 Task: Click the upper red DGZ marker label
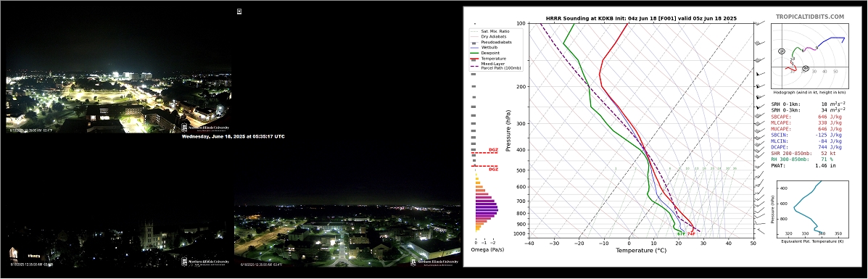pyautogui.click(x=493, y=150)
